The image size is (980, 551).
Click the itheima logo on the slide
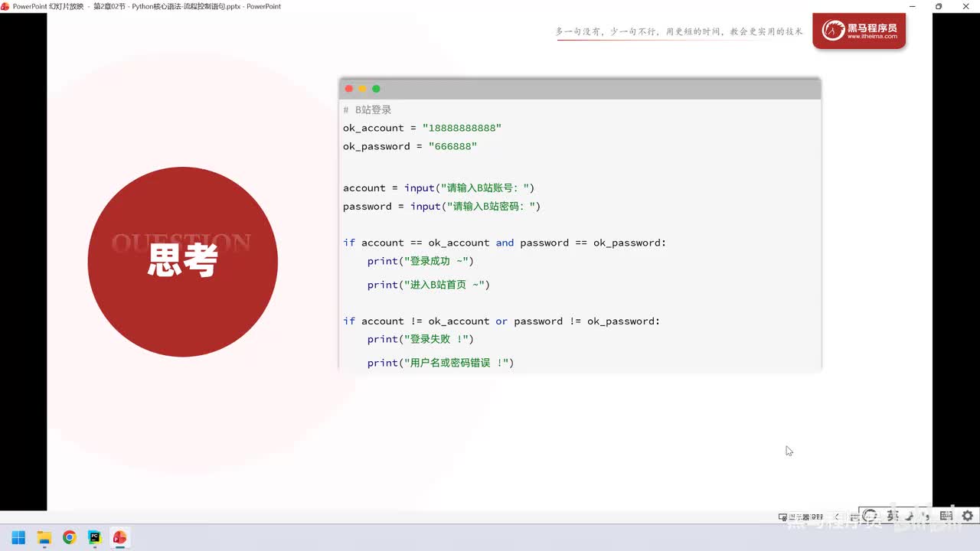click(x=859, y=31)
